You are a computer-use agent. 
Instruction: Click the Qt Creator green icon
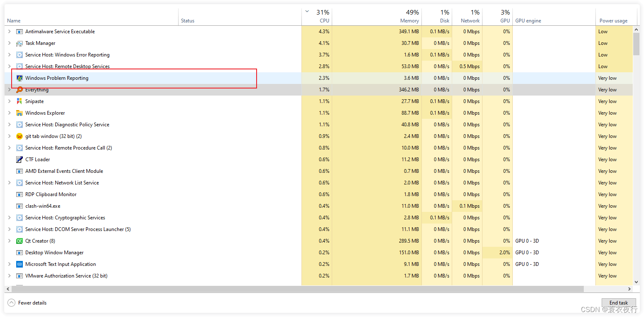[x=19, y=241]
